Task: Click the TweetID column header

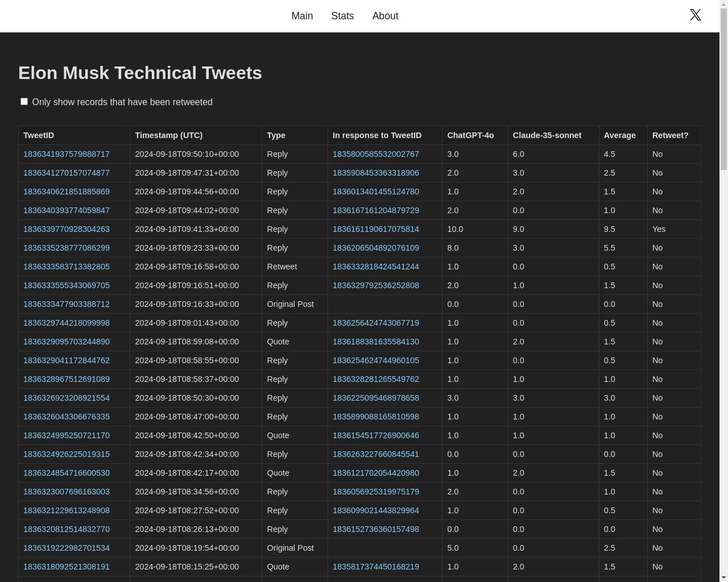Action: click(75, 135)
